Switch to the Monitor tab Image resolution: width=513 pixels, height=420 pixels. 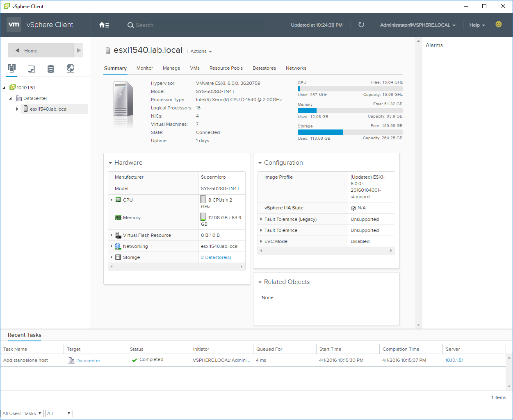[145, 68]
